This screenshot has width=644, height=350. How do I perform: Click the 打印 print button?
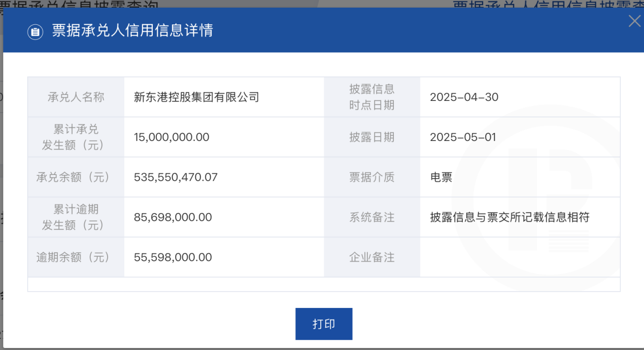coord(324,324)
